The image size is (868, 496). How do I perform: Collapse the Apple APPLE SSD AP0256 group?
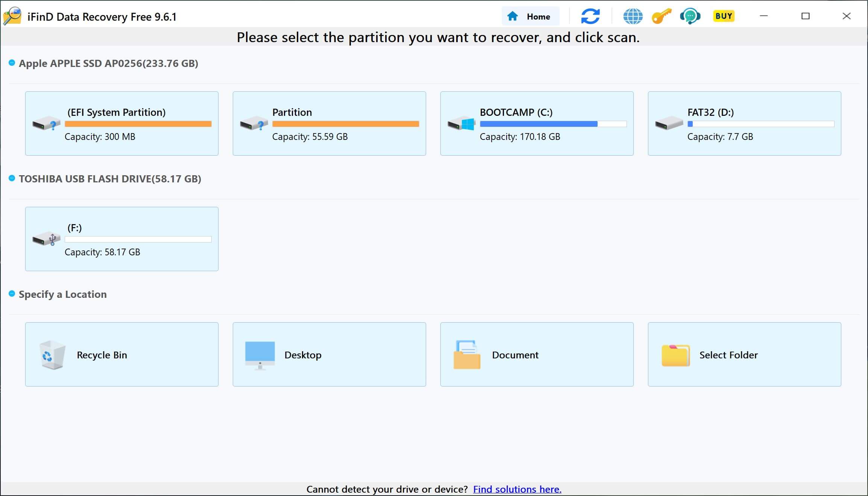[12, 63]
